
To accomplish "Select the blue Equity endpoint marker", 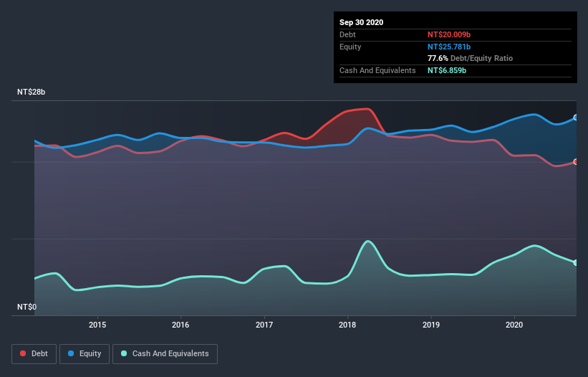I will [x=576, y=118].
